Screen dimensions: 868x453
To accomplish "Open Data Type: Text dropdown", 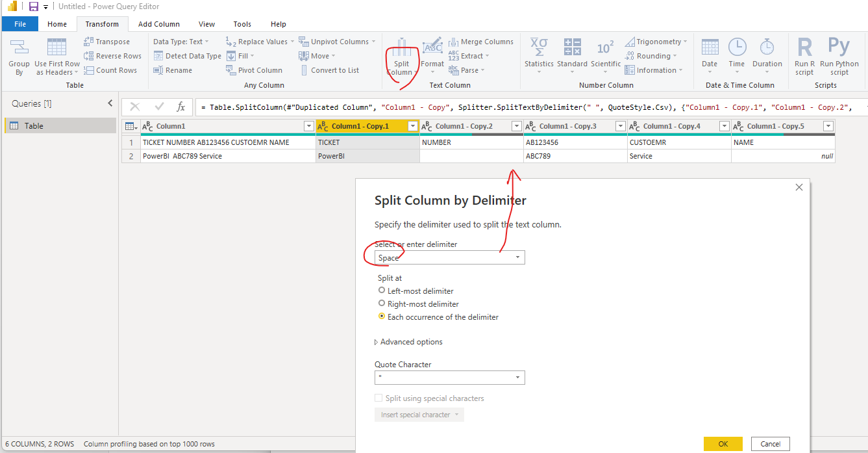I will pos(181,42).
